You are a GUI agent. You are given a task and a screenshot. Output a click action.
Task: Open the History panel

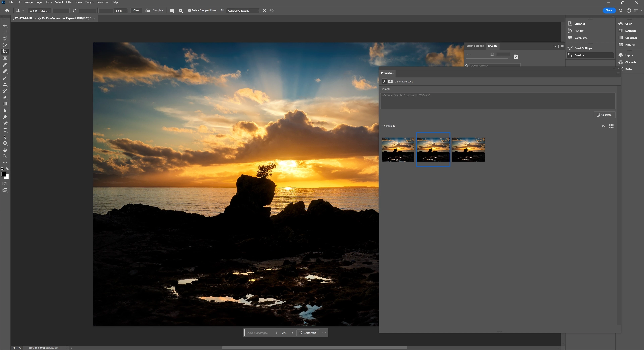click(579, 31)
